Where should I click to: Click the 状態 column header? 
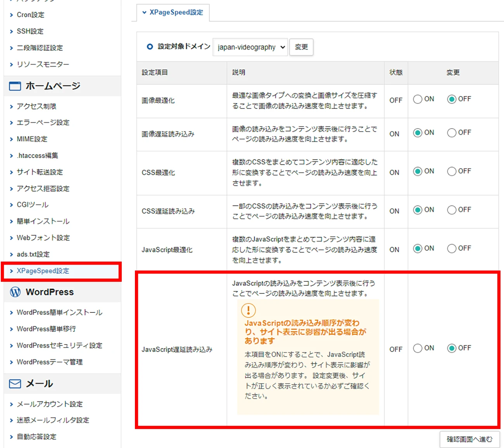[x=396, y=72]
